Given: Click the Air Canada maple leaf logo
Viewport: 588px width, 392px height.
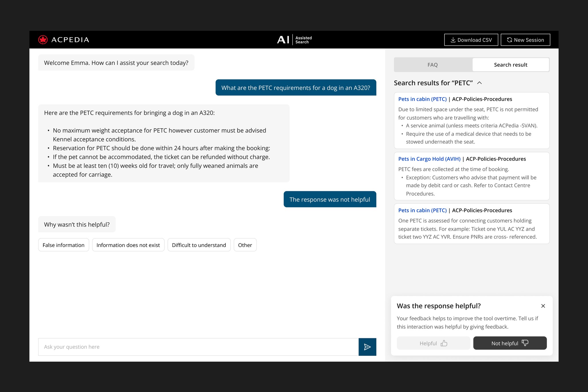Looking at the screenshot, I should (x=43, y=40).
